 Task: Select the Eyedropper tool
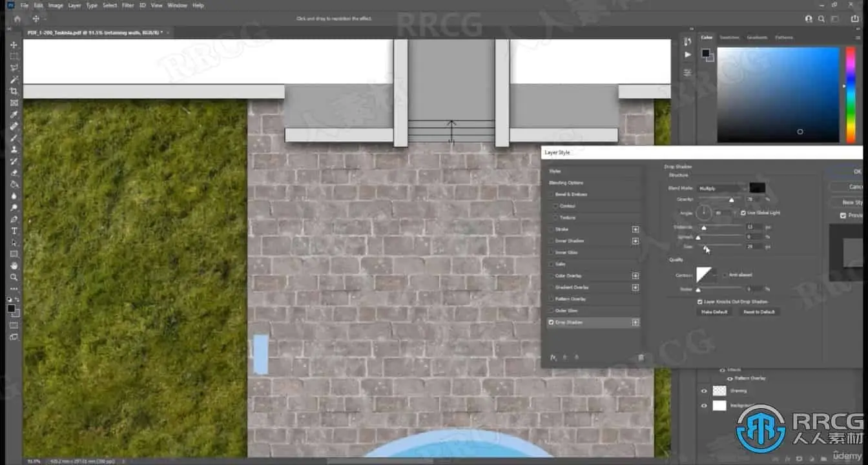pos(14,114)
